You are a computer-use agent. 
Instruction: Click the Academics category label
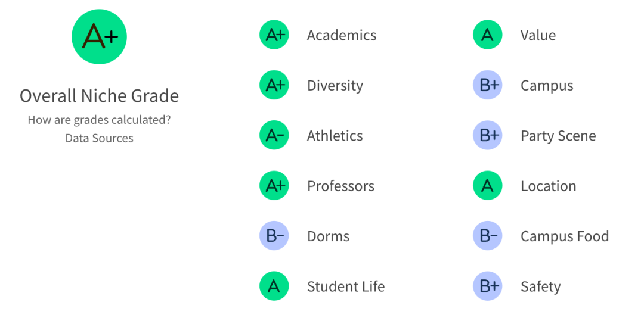[342, 35]
